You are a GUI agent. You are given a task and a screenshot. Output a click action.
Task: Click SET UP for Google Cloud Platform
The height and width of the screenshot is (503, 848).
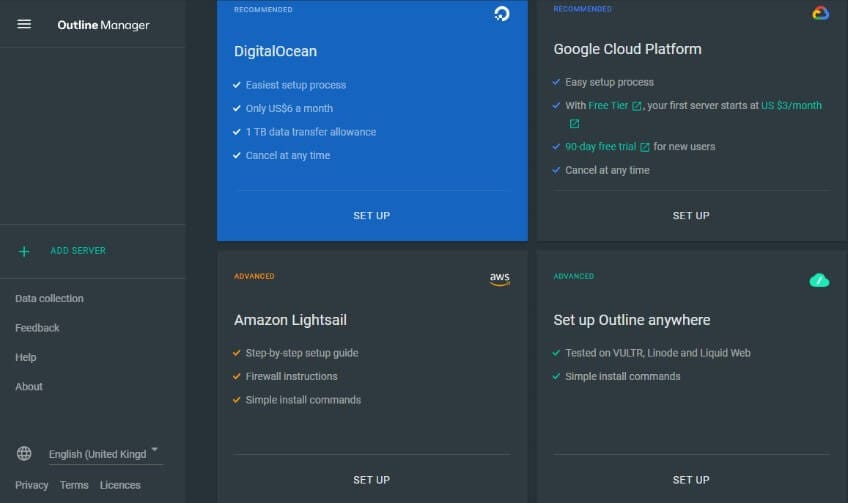click(x=691, y=216)
